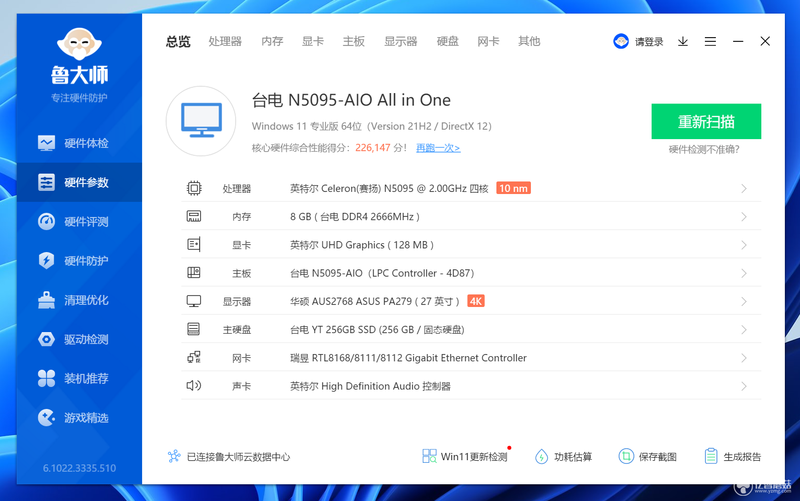Expand 主硬盘 row chevron

(x=744, y=330)
